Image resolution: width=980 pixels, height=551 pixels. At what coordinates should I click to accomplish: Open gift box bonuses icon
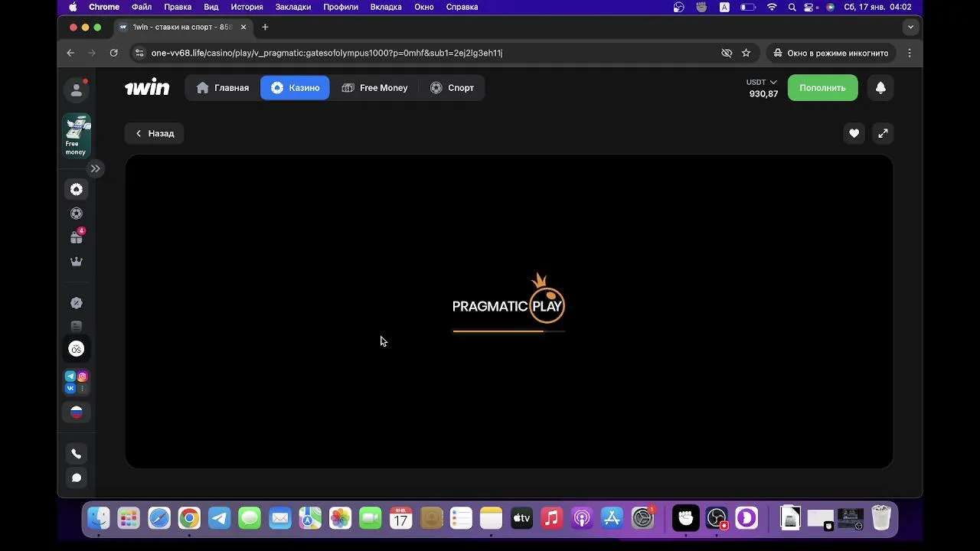[77, 237]
